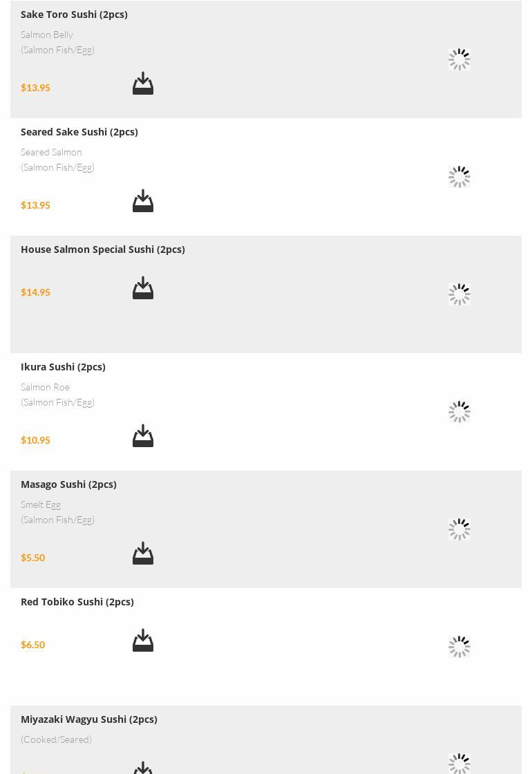Open the Miyazaki Wagyu Sushi title
Viewport: 532px width, 774px height.
[x=89, y=719]
